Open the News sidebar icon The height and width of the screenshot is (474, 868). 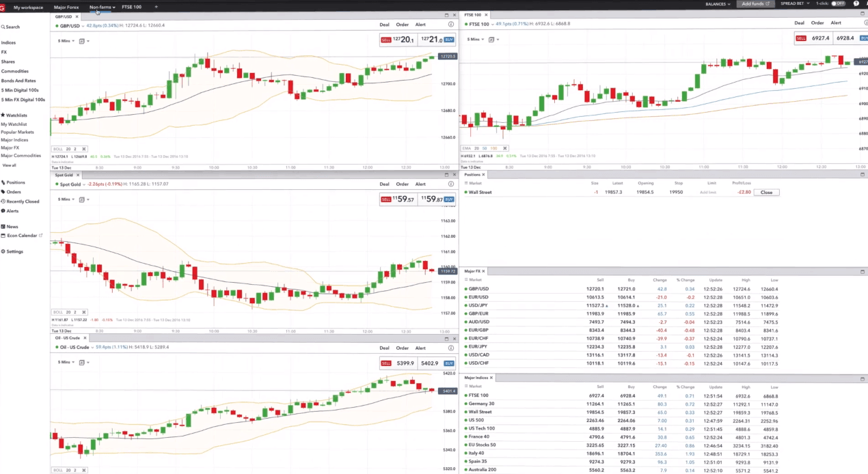pos(12,226)
